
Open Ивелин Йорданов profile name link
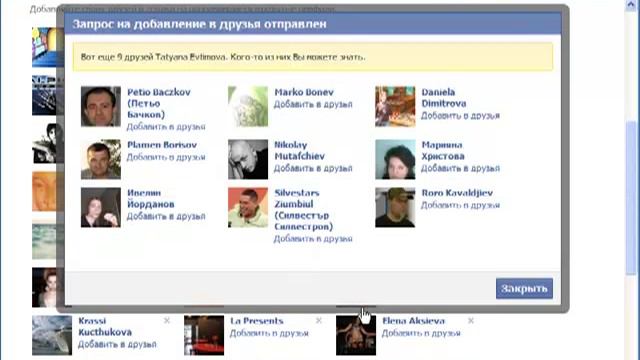[x=151, y=198]
